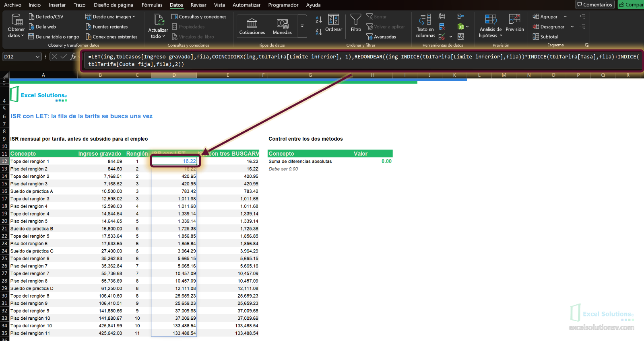This screenshot has width=644, height=341.
Task: Sort descending with the Z-A icon
Action: click(319, 32)
